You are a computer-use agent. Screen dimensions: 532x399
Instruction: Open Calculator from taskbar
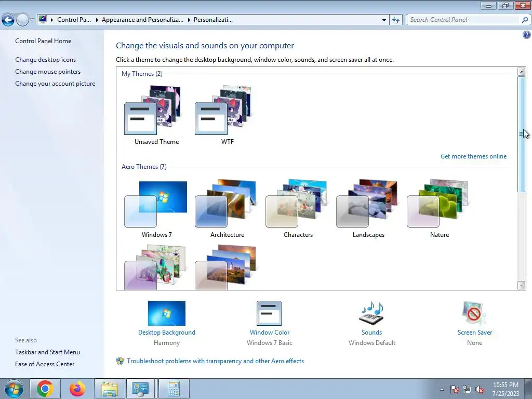tap(174, 389)
